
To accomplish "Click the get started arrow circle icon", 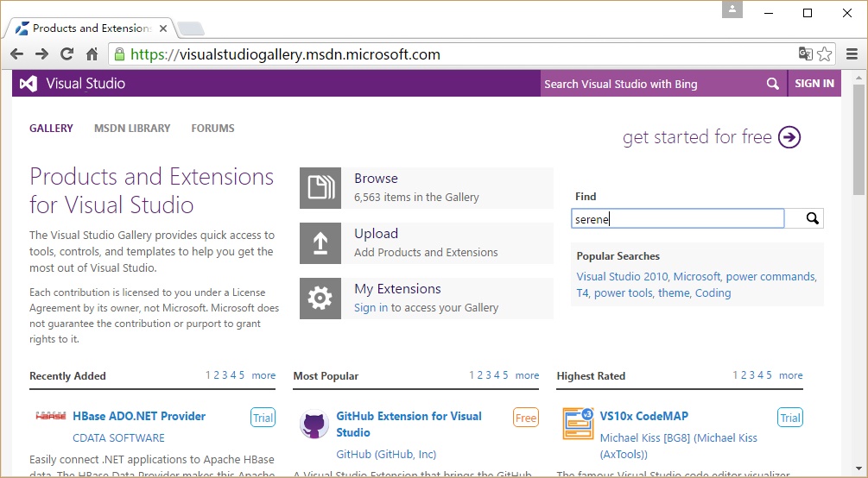I will point(789,137).
